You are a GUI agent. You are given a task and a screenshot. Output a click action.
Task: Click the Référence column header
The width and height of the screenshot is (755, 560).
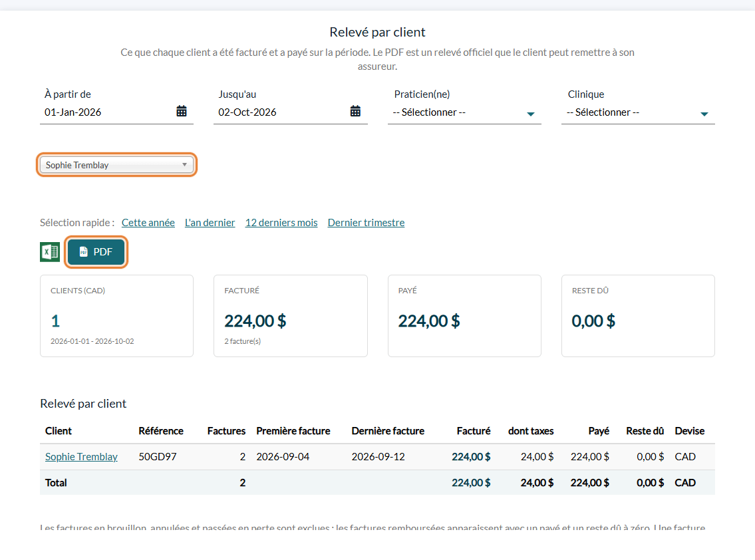pos(161,431)
